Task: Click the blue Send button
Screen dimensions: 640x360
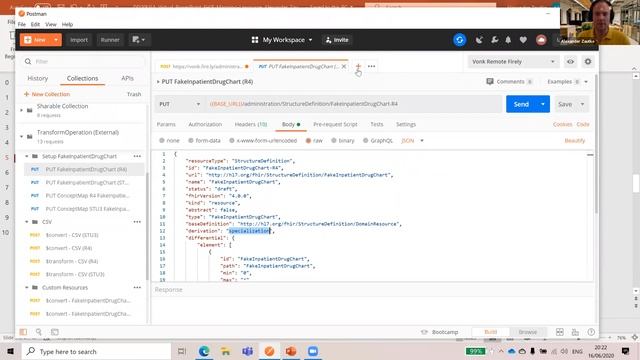Action: (521, 104)
